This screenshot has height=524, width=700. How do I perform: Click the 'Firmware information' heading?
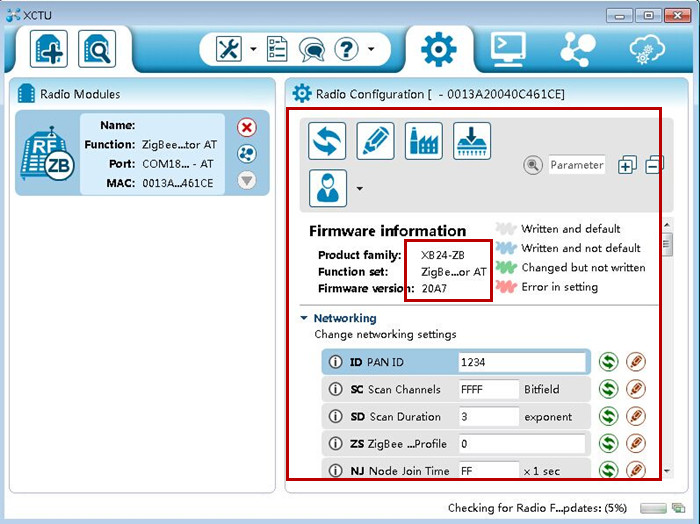pos(388,231)
